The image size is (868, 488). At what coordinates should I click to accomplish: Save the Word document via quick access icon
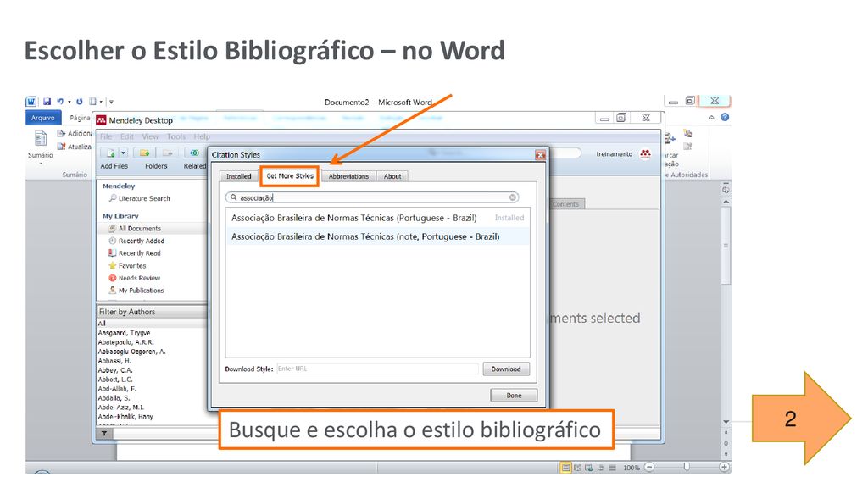pos(47,102)
